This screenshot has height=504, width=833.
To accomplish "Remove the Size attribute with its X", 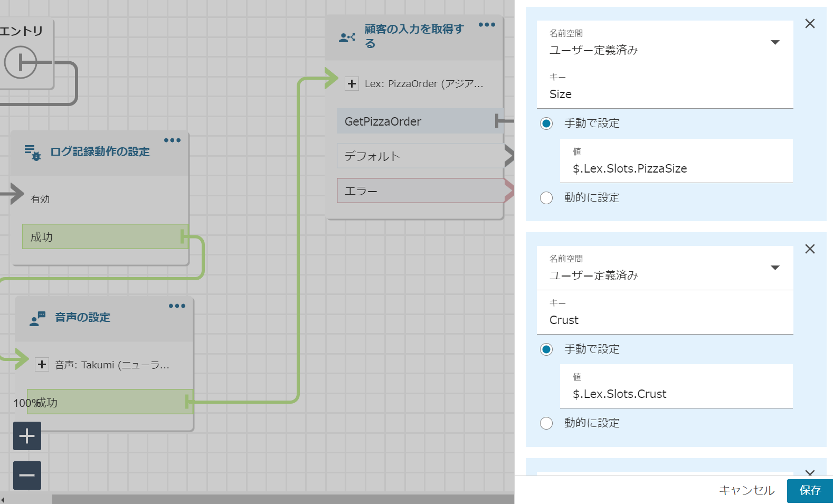I will (810, 24).
